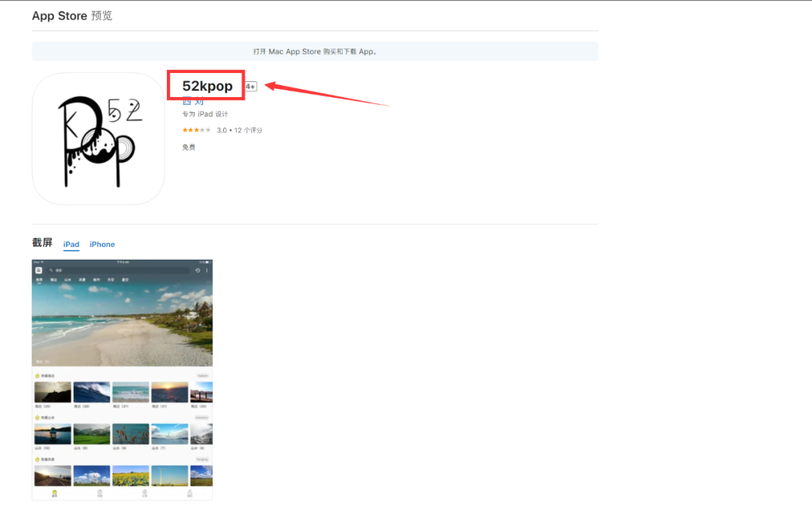
Task: Open the blue developer name link under title
Action: click(x=192, y=102)
